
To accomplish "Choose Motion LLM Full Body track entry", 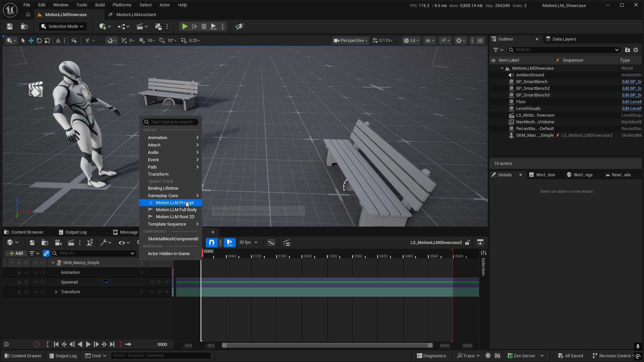I will 171,210.
